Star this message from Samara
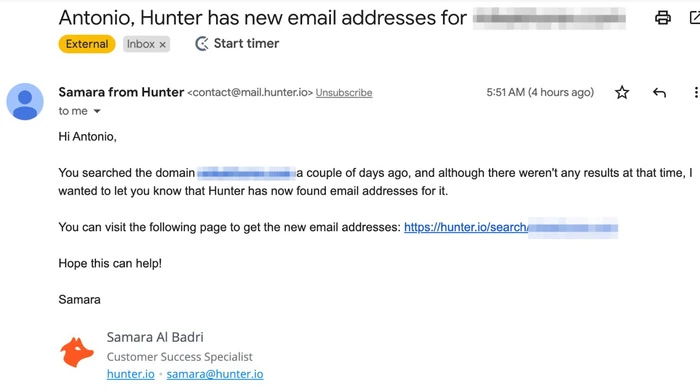This screenshot has height=389, width=700. [622, 92]
